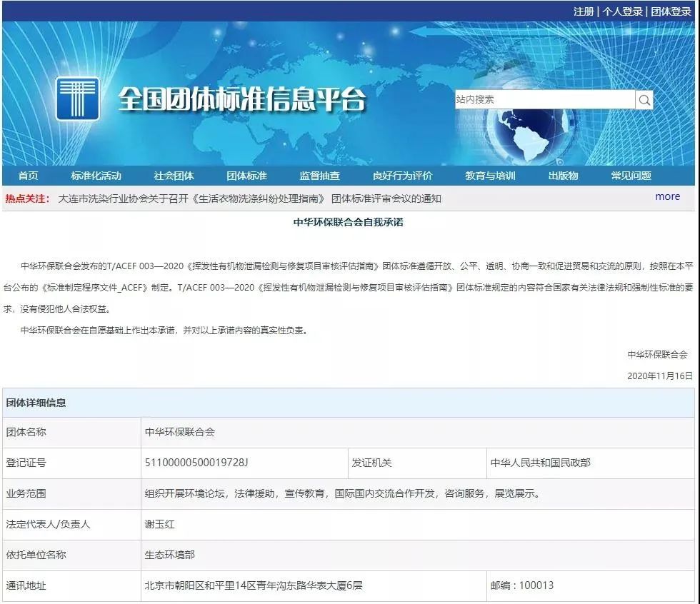
Task: Open the 团体登录 link
Action: pyautogui.click(x=671, y=11)
